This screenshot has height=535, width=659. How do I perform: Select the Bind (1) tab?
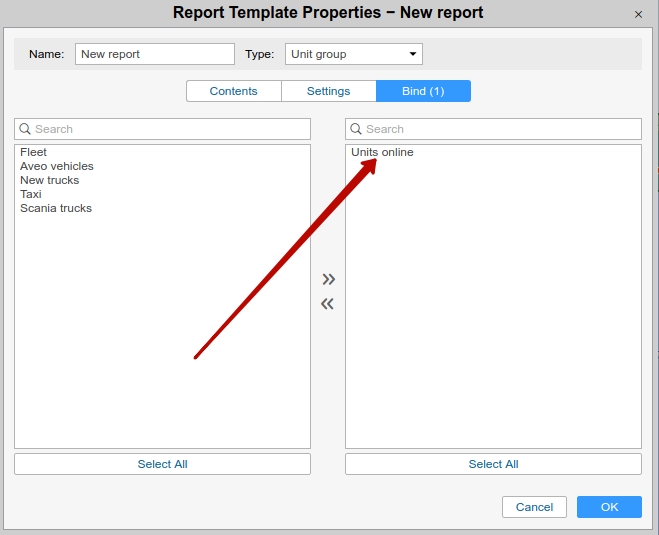coord(423,91)
